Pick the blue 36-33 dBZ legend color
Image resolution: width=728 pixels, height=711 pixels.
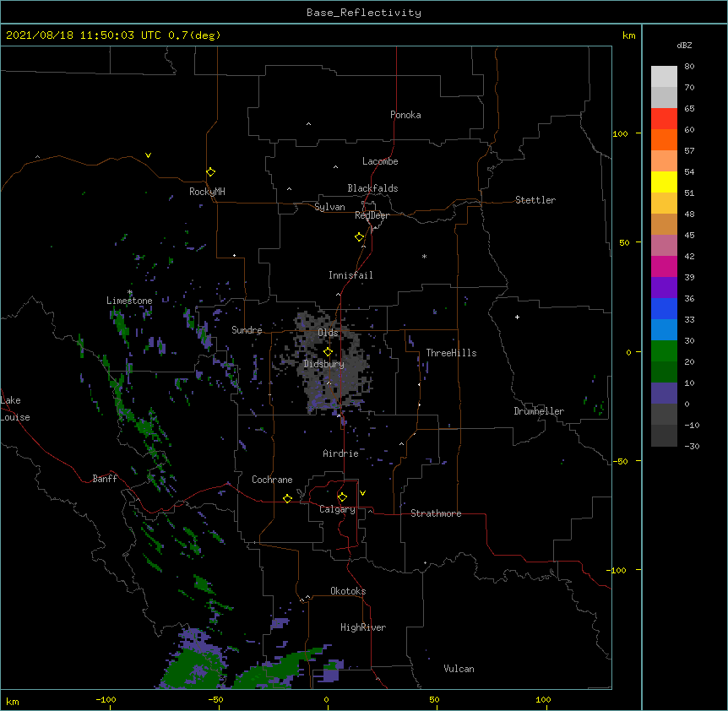click(x=664, y=308)
